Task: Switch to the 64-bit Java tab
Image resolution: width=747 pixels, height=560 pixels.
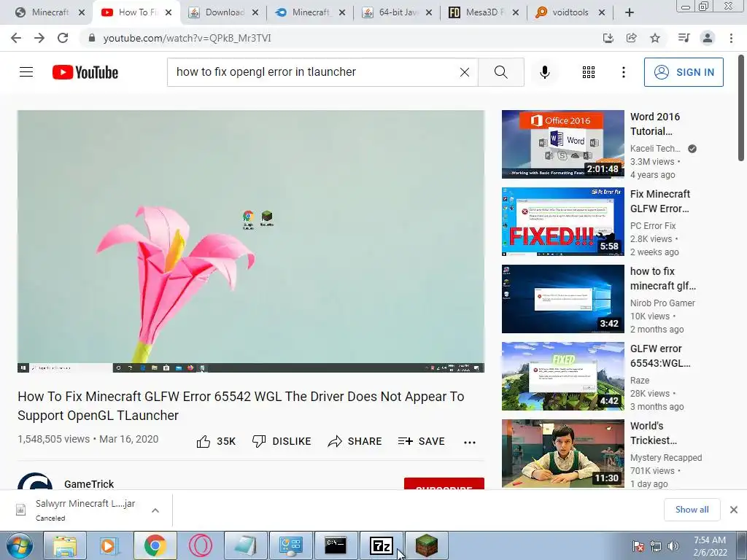Action: pos(397,12)
